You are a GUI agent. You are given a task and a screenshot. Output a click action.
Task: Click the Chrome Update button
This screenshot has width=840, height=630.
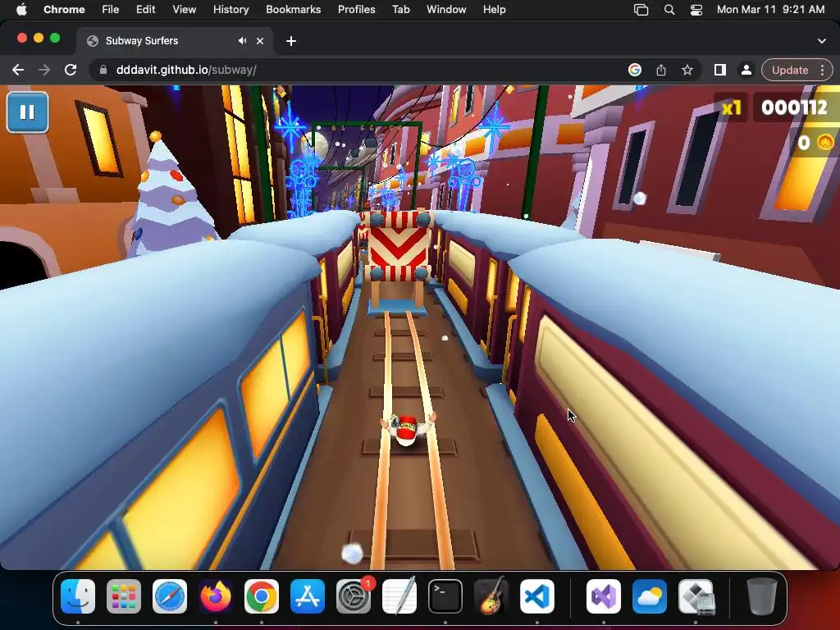tap(790, 71)
